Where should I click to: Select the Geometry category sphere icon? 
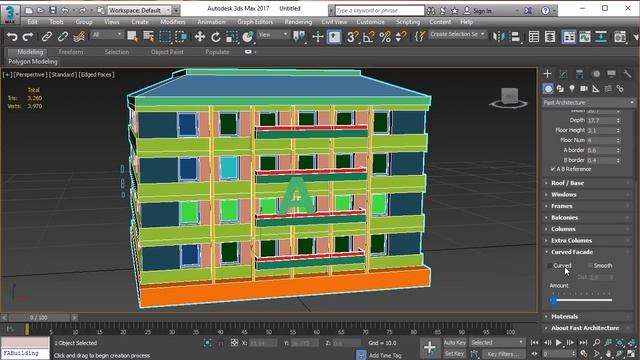548,89
